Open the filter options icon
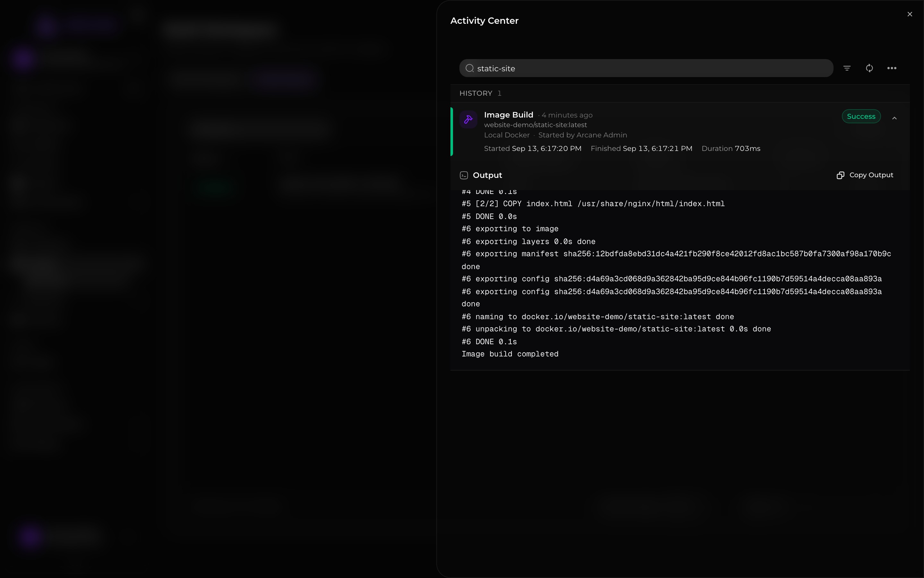This screenshot has height=578, width=924. (x=847, y=68)
